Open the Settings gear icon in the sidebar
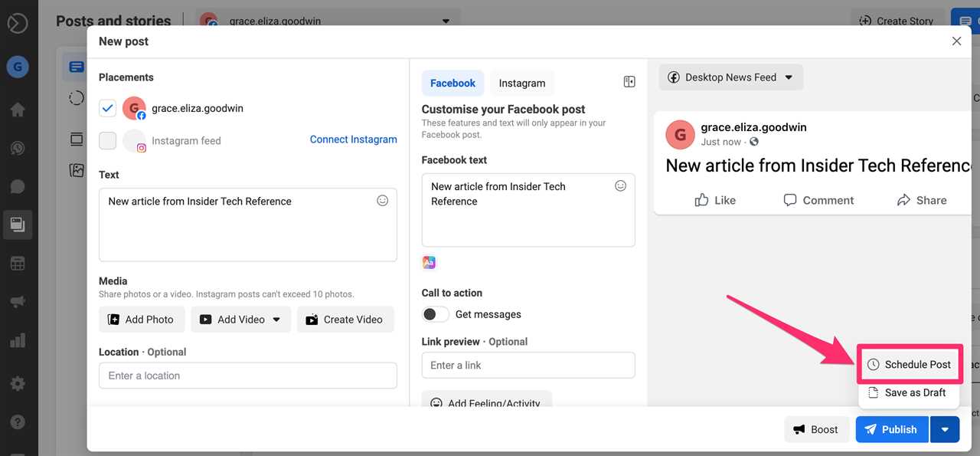The image size is (980, 456). [18, 382]
